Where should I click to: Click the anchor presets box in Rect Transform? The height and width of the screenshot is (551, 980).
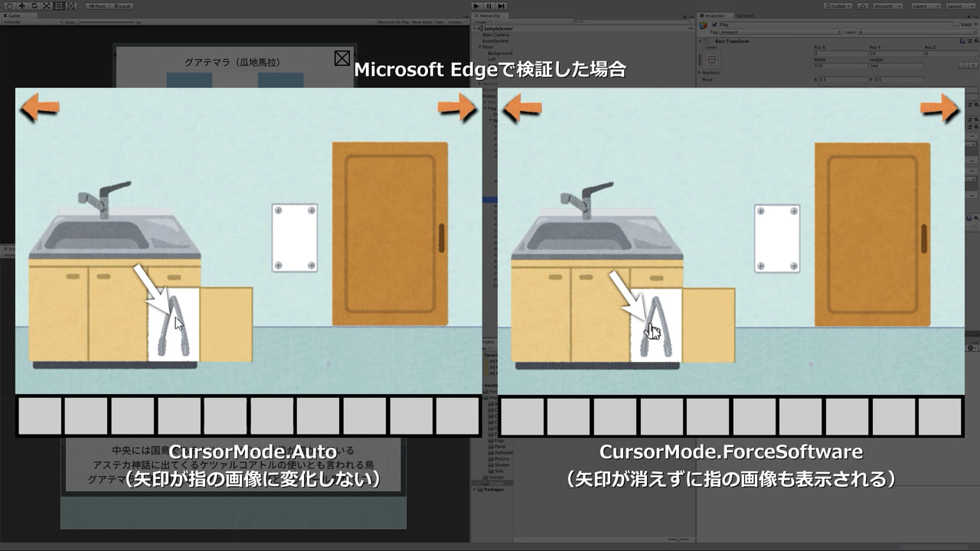point(711,58)
